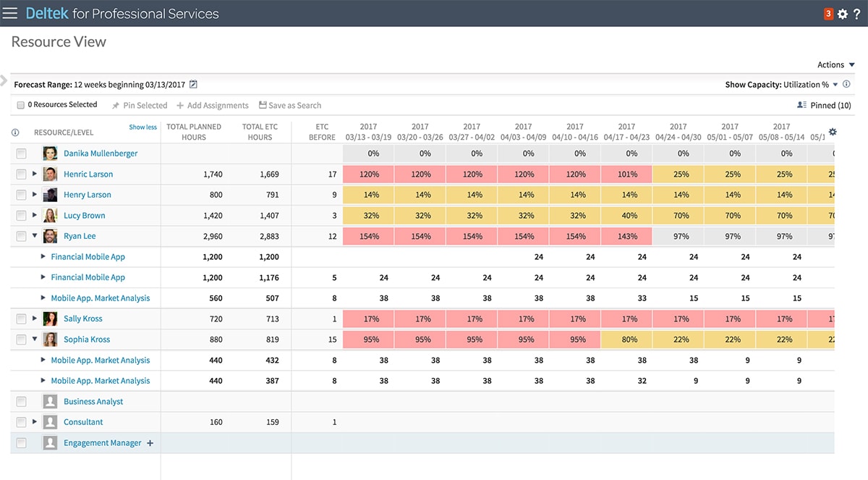
Task: Click the info icon beside Resource/Level
Action: pos(15,132)
